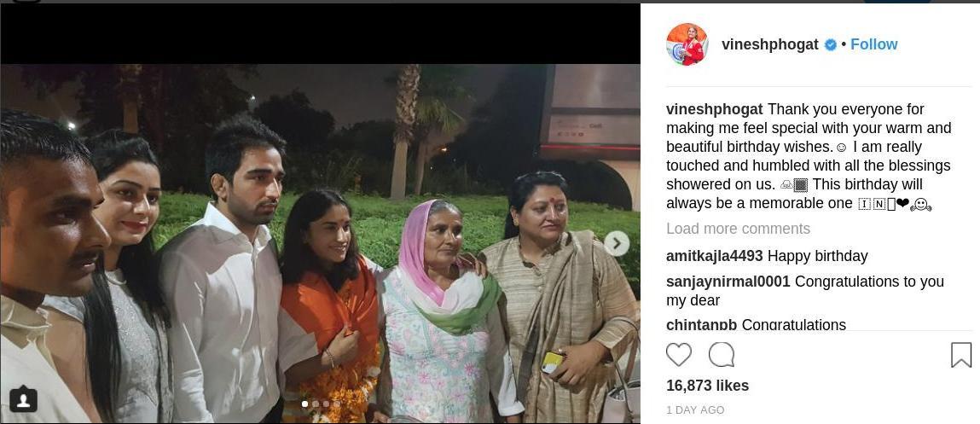
Task: Follow vineshphogat
Action: pos(873,44)
